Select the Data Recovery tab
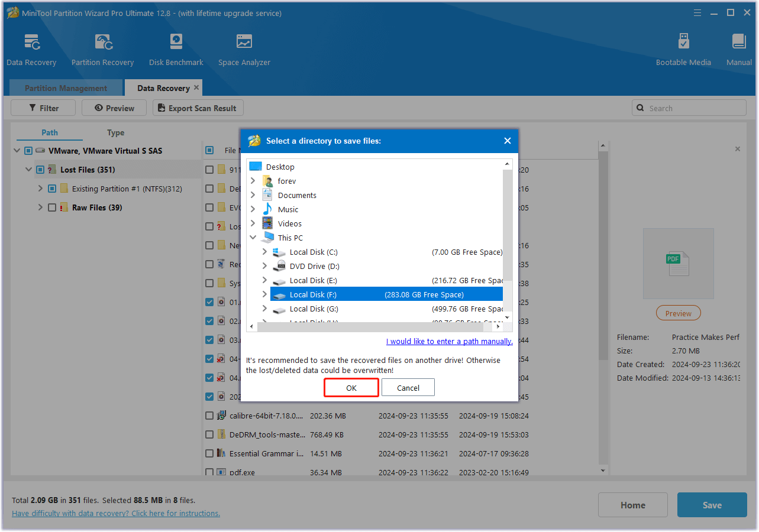 (x=163, y=88)
